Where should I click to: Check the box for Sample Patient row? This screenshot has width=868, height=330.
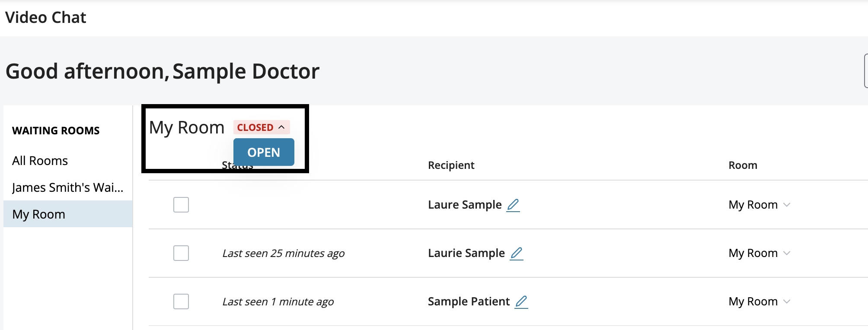181,301
